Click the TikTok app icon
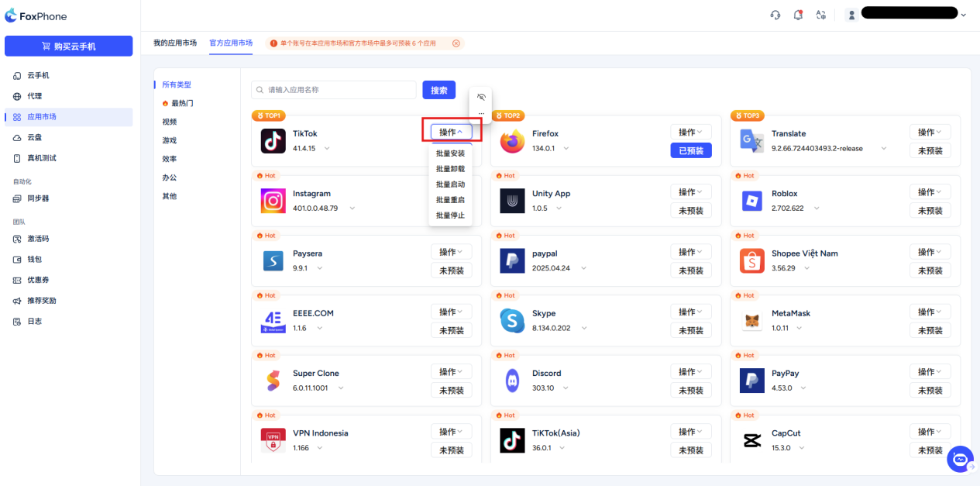This screenshot has width=980, height=486. click(x=273, y=140)
